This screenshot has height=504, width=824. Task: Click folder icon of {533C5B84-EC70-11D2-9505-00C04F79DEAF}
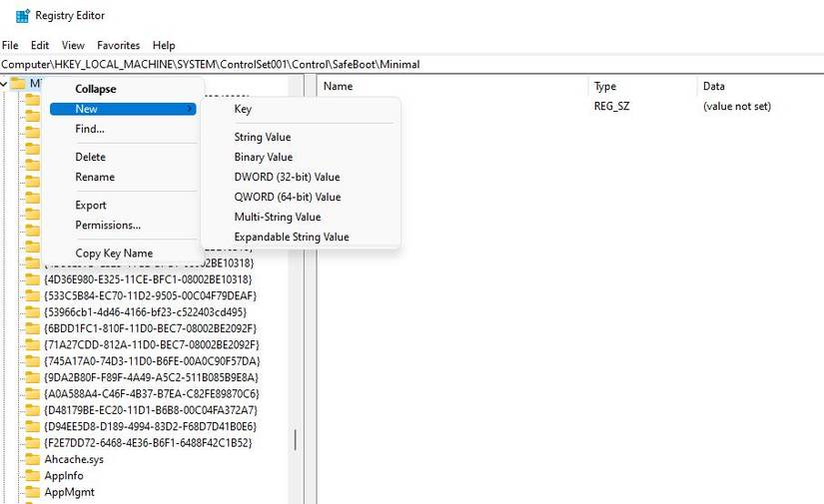33,295
